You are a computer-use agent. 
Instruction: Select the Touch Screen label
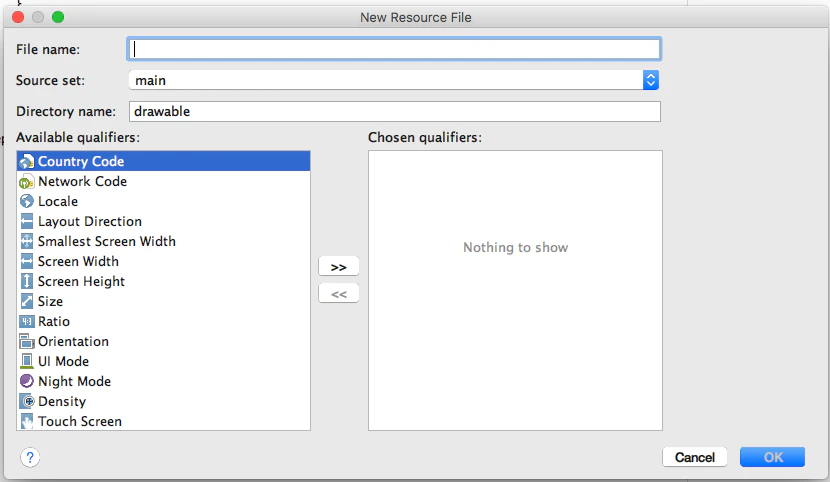[80, 422]
